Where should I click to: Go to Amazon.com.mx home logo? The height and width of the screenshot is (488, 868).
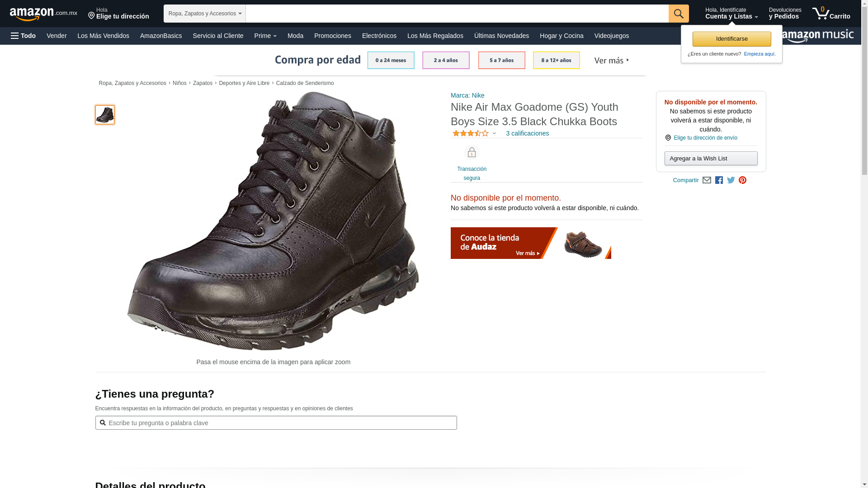click(44, 14)
